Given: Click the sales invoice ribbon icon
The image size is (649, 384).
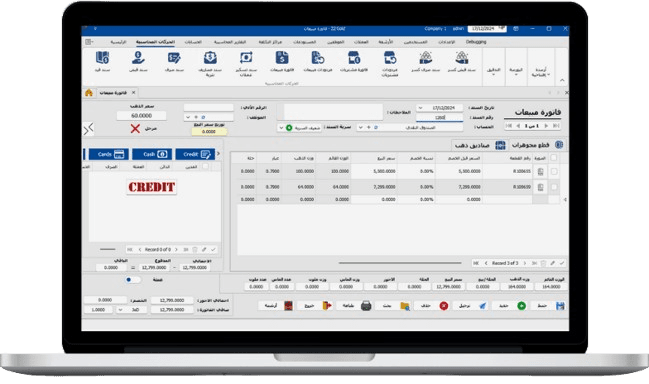Looking at the screenshot, I should 282,58.
